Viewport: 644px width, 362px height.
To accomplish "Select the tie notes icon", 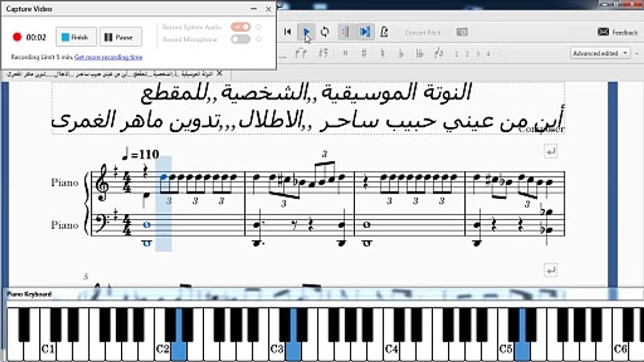I will click(302, 53).
